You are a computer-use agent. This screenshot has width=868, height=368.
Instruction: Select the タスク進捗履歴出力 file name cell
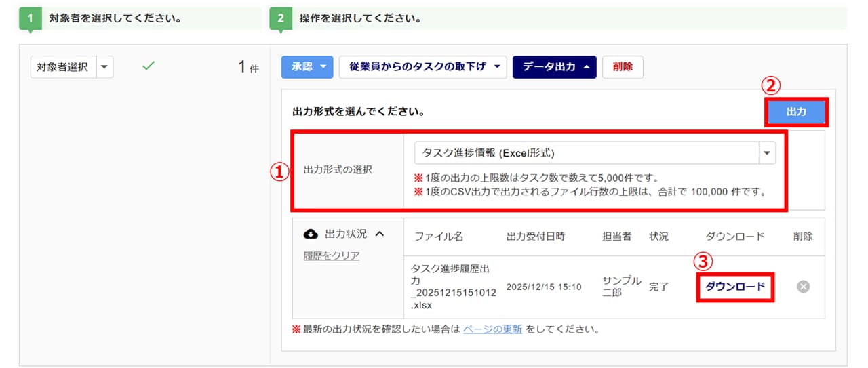454,287
